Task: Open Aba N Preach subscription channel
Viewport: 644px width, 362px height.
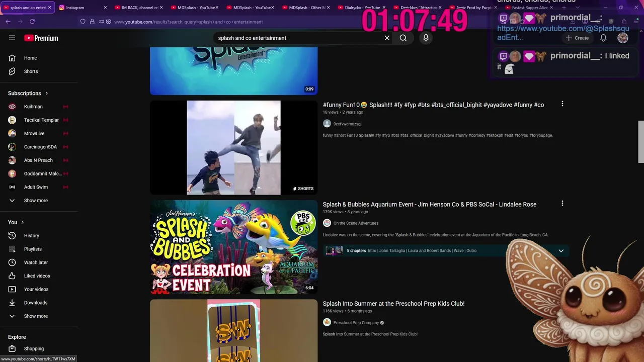Action: tap(39, 160)
